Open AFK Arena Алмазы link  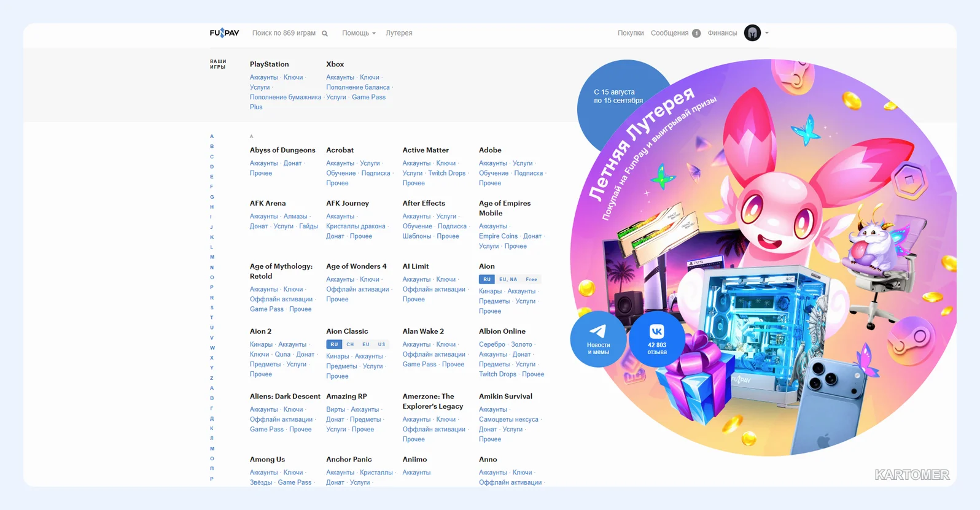[295, 216]
